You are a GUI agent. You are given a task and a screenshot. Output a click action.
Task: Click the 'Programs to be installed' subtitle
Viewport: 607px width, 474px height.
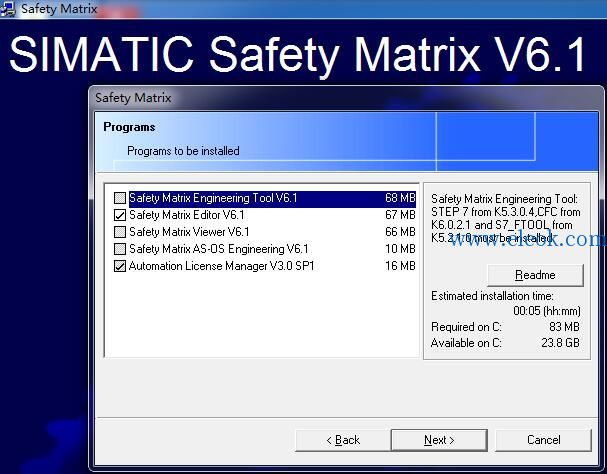(183, 151)
